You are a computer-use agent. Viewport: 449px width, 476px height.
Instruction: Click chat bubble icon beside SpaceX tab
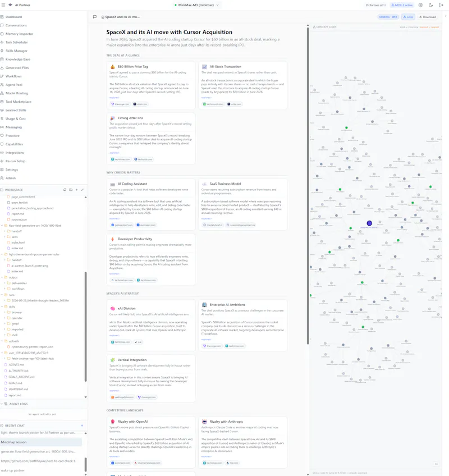click(95, 17)
